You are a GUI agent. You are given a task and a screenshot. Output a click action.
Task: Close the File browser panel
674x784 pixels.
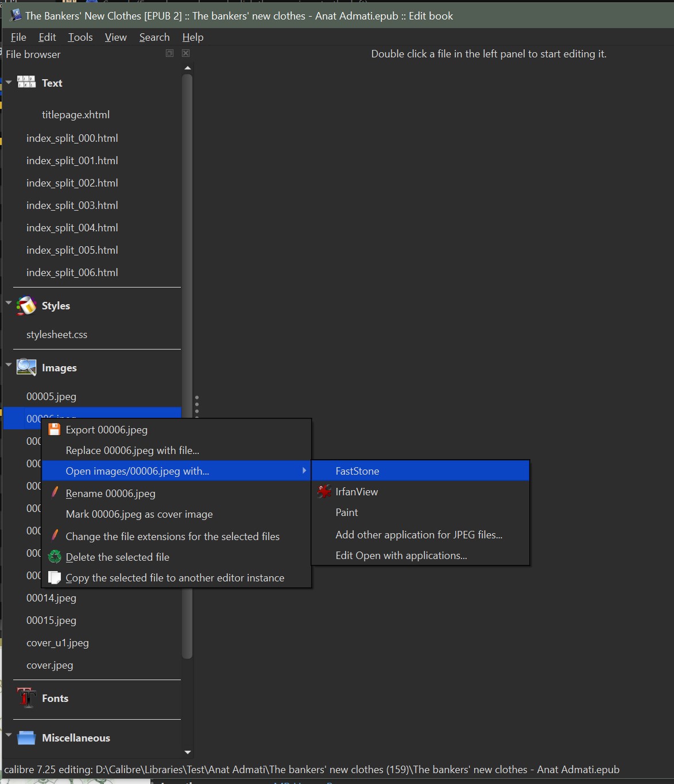pyautogui.click(x=185, y=53)
